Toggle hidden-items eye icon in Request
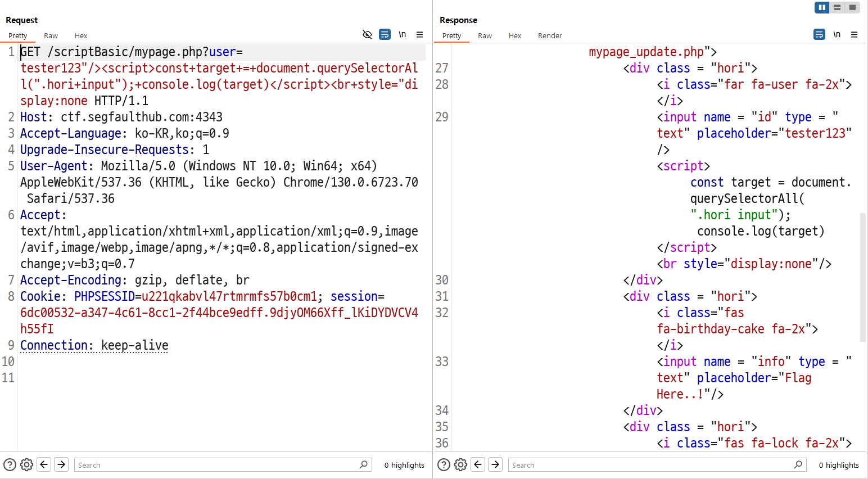 tap(367, 34)
